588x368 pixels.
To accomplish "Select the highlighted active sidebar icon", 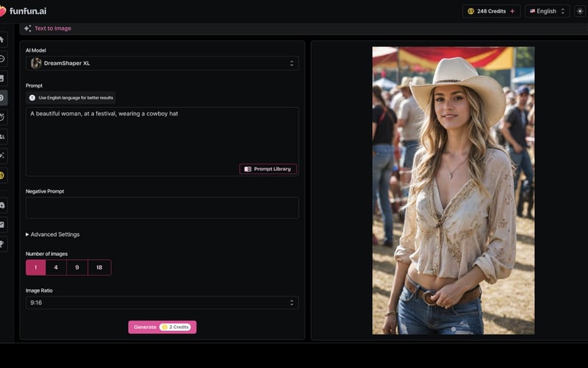I will pos(2,98).
